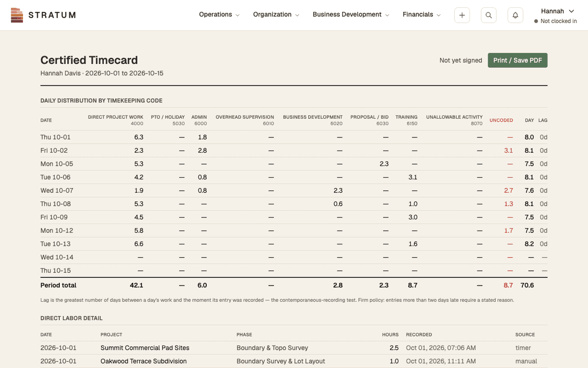Screen dimensions: 588x368
Task: Click the recorded time Oct 01, 2026, 07:06 AM
Action: [x=441, y=348]
